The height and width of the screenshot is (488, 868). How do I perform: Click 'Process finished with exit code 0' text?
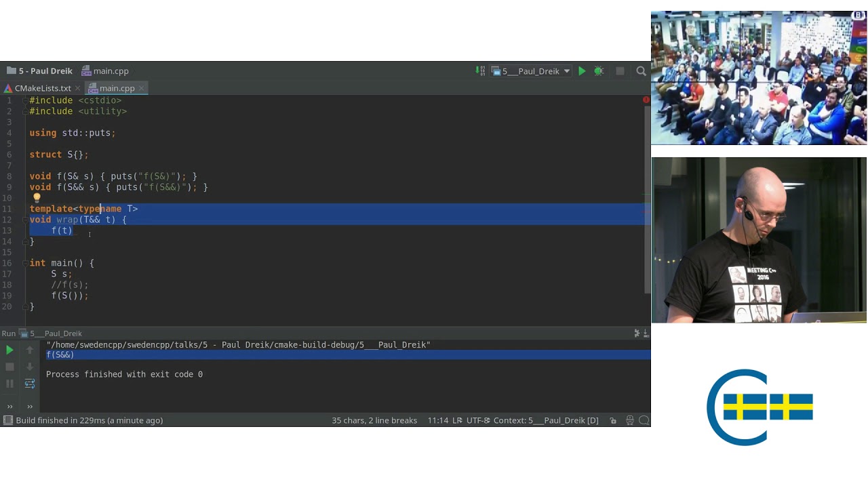(124, 374)
